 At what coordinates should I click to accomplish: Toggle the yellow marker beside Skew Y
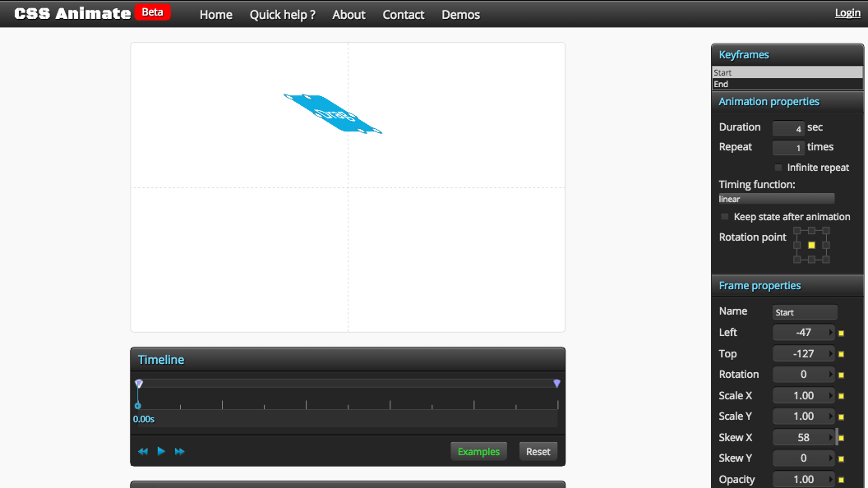click(x=842, y=458)
